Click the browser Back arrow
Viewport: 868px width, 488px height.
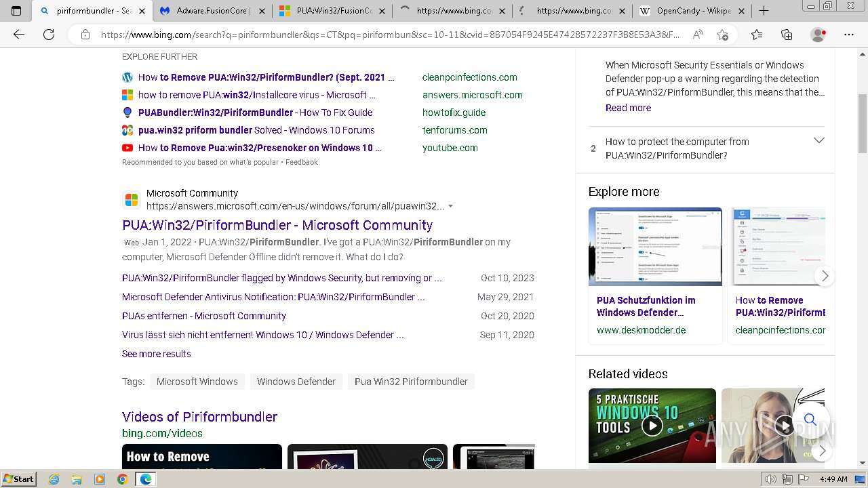pyautogui.click(x=19, y=35)
